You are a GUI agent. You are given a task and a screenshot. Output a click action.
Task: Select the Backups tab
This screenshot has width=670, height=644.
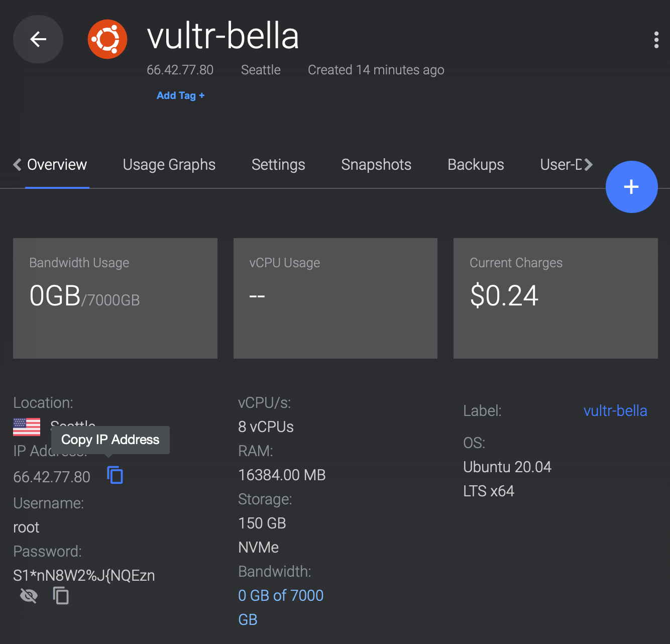[x=476, y=165]
